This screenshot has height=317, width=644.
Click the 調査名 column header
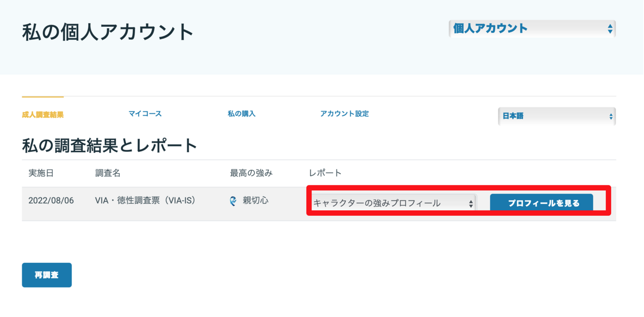pos(108,173)
